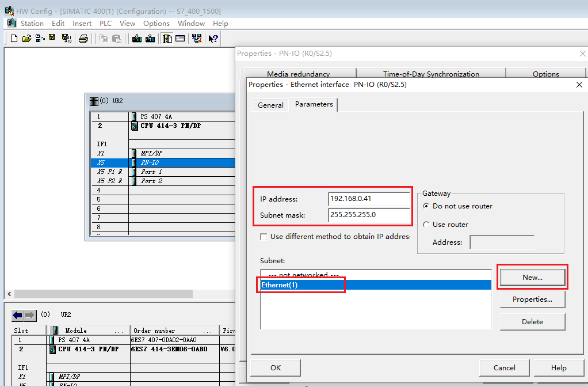
Task: Open the Options menu
Action: tap(156, 23)
